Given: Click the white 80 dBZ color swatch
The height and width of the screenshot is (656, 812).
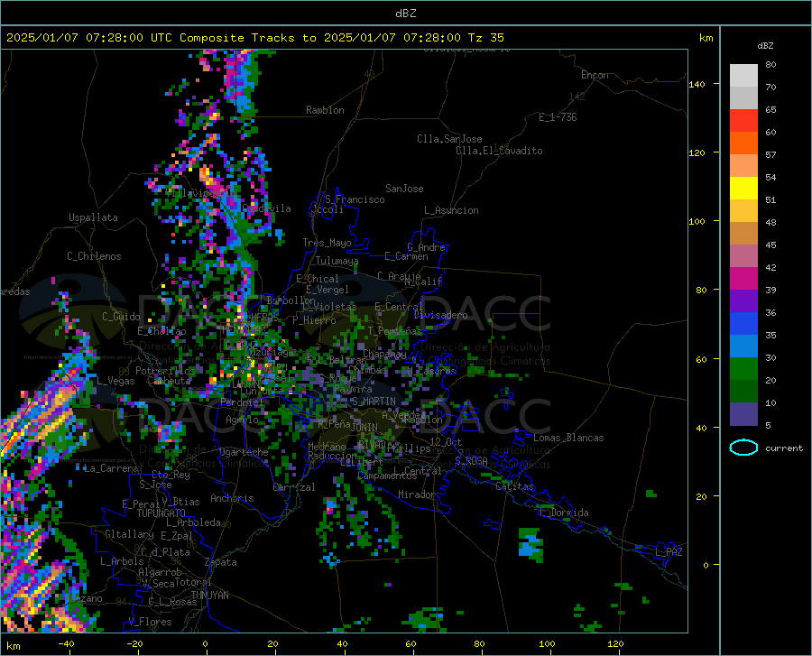Looking at the screenshot, I should click(x=743, y=76).
